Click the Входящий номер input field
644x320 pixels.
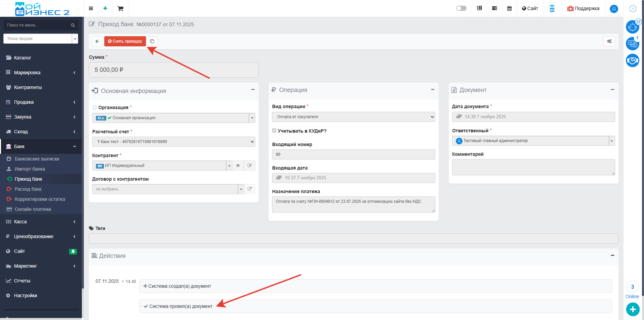tap(354, 154)
